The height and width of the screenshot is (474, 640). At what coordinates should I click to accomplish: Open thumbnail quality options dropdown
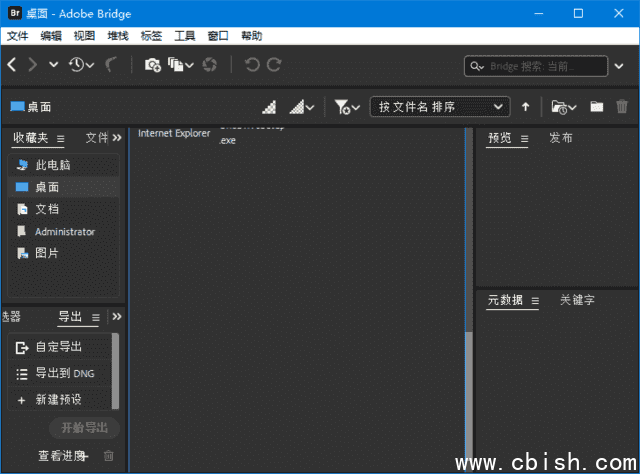302,107
